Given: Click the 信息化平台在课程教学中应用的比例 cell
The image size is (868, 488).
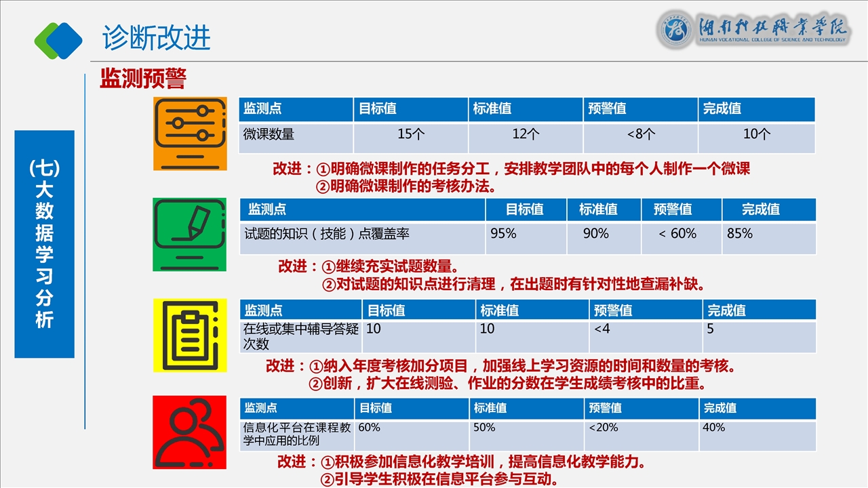Looking at the screenshot, I should 297,434.
